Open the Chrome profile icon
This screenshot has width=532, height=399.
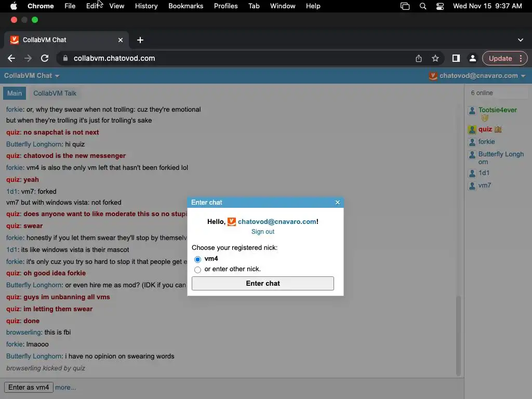point(472,58)
